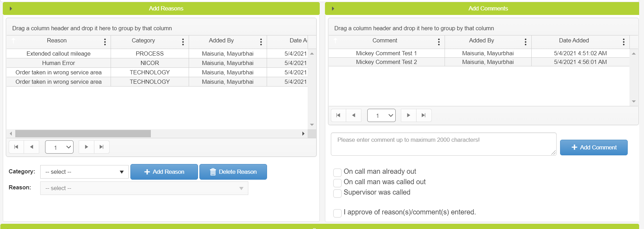Viewport: 644px width, 229px height.
Task: Tick 'I approve of reason(s)/comment(s) entered'
Action: click(x=337, y=213)
